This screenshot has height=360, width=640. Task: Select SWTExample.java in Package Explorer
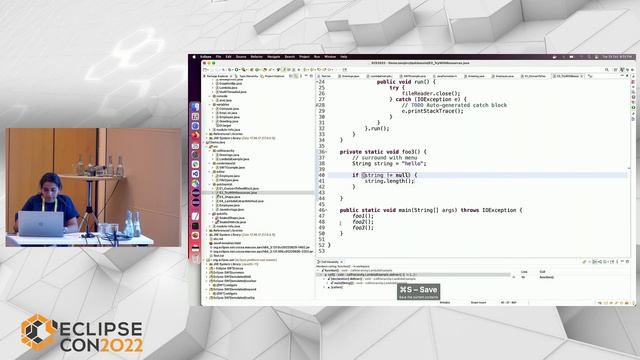(231, 168)
